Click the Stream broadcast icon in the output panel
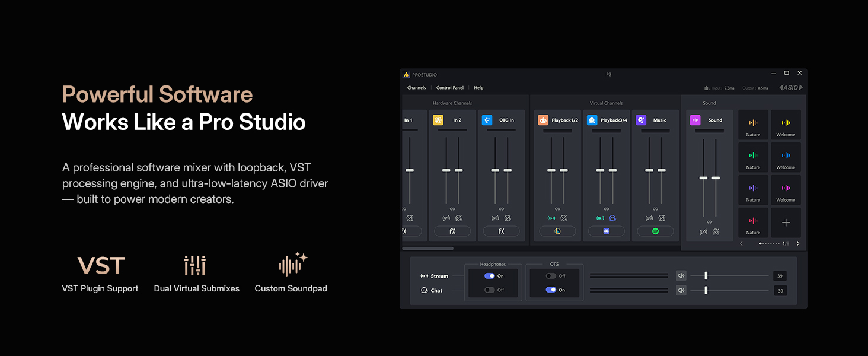This screenshot has width=868, height=356. tap(424, 276)
